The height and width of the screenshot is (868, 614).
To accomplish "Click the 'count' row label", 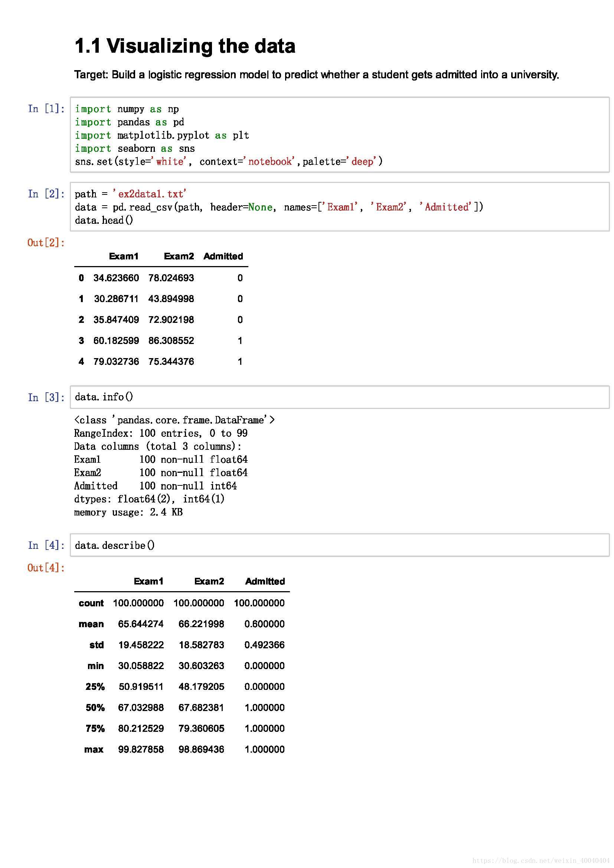I will (x=91, y=603).
